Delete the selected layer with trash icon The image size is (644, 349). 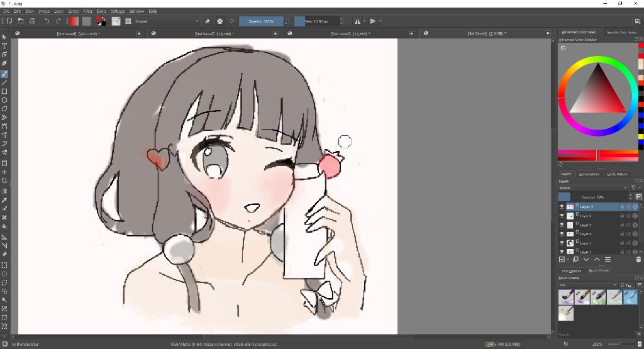[638, 260]
